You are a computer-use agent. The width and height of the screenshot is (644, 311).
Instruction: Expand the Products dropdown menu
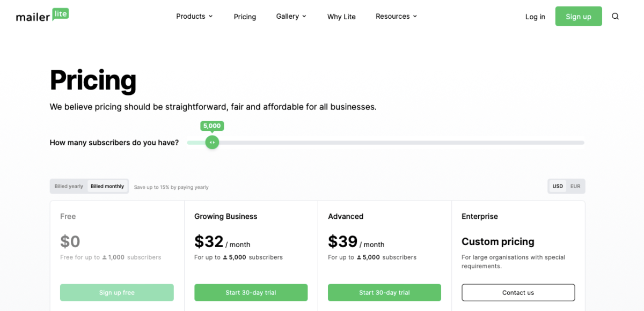pyautogui.click(x=194, y=16)
